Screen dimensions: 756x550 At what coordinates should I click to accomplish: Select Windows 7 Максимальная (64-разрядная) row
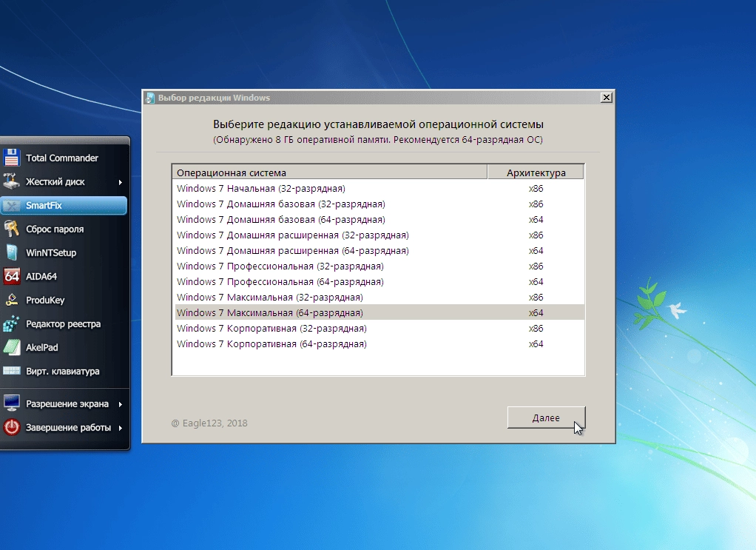pyautogui.click(x=379, y=312)
